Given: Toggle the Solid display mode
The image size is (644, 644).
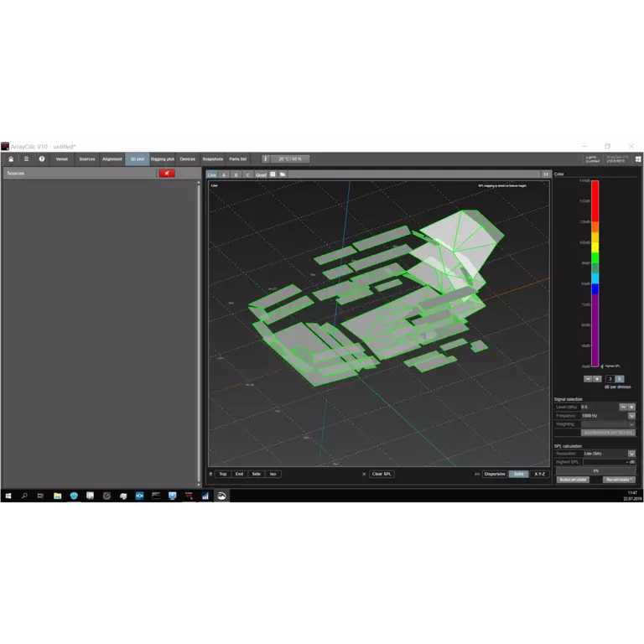Looking at the screenshot, I should [x=519, y=474].
